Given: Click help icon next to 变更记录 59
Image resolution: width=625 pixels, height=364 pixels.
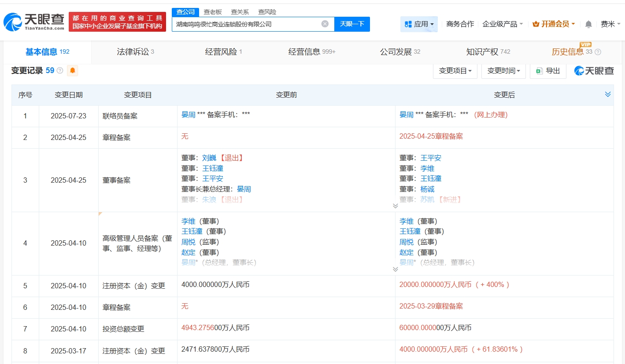Looking at the screenshot, I should 60,70.
